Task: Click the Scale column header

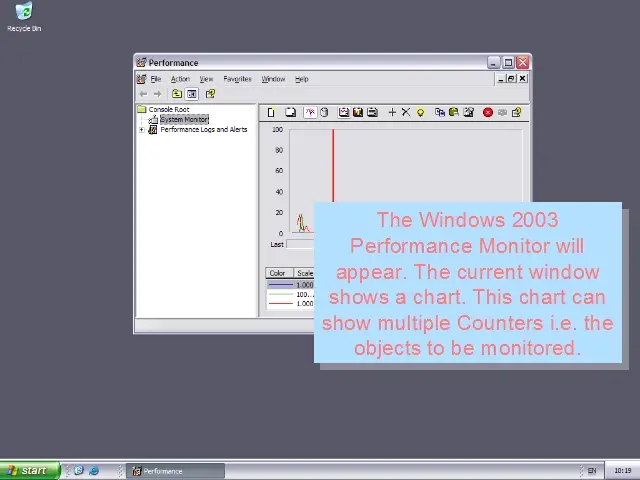Action: click(304, 273)
